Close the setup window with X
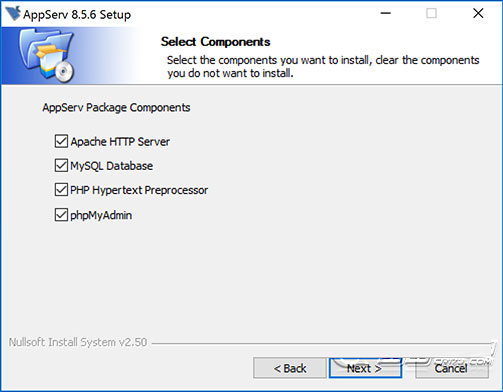 (x=478, y=14)
